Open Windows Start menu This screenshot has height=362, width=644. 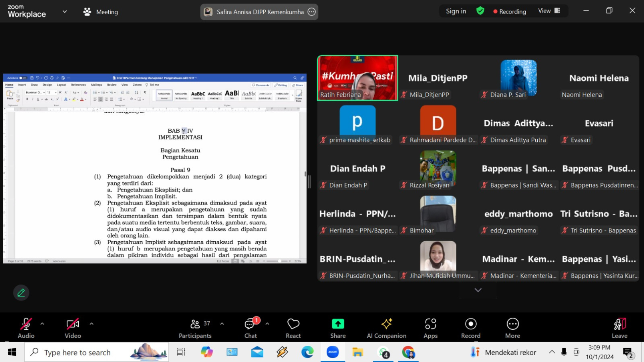click(x=12, y=352)
